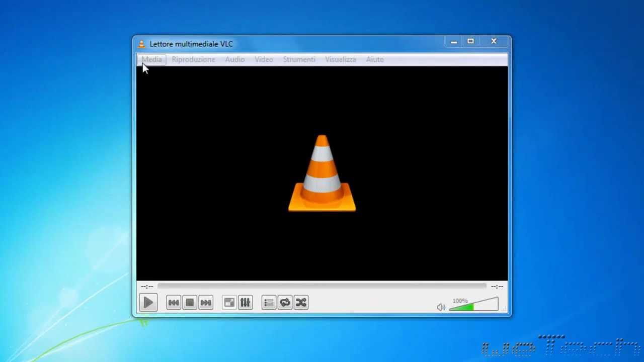Open the Visualizza menu

(341, 59)
